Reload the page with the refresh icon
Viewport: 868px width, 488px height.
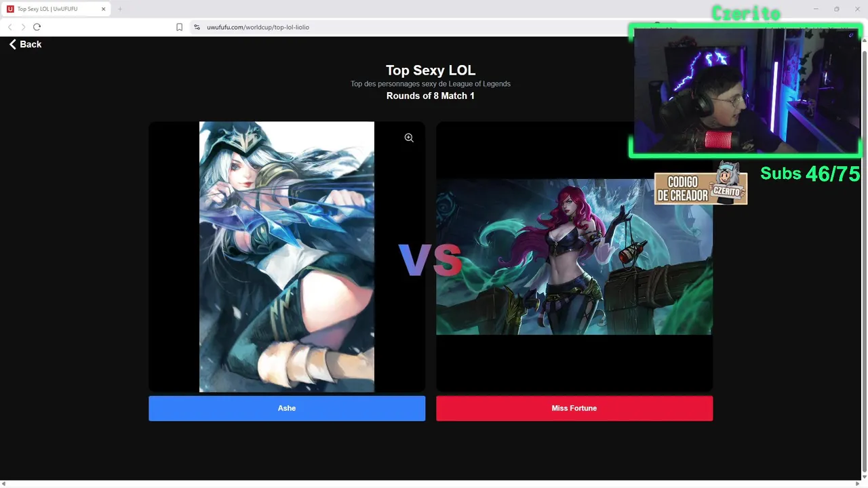pyautogui.click(x=37, y=27)
